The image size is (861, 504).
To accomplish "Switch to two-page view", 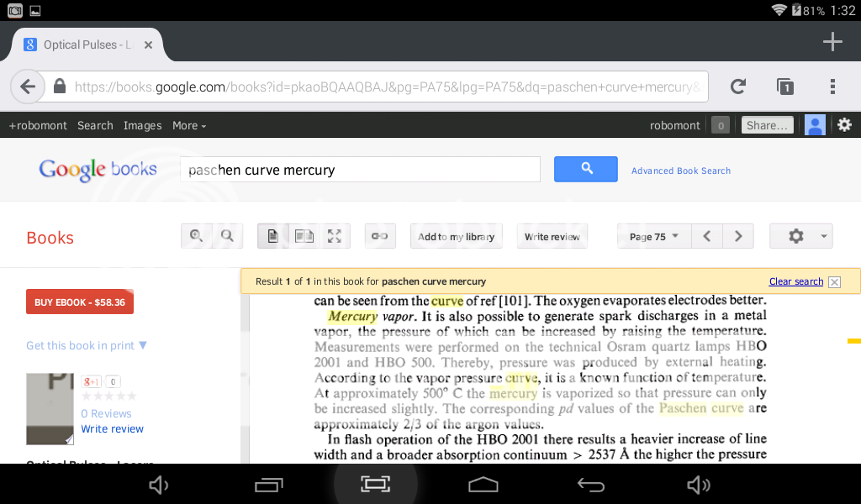I will coord(304,236).
